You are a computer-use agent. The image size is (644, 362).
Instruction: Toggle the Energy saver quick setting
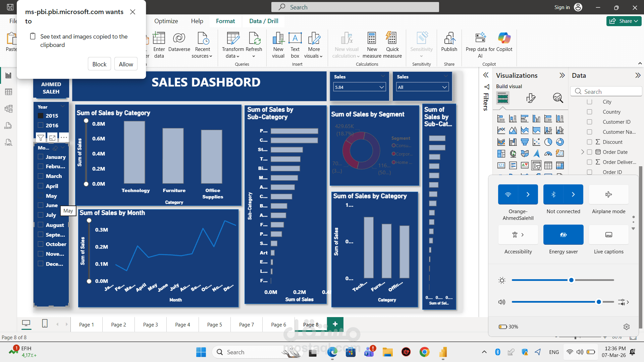(x=563, y=235)
